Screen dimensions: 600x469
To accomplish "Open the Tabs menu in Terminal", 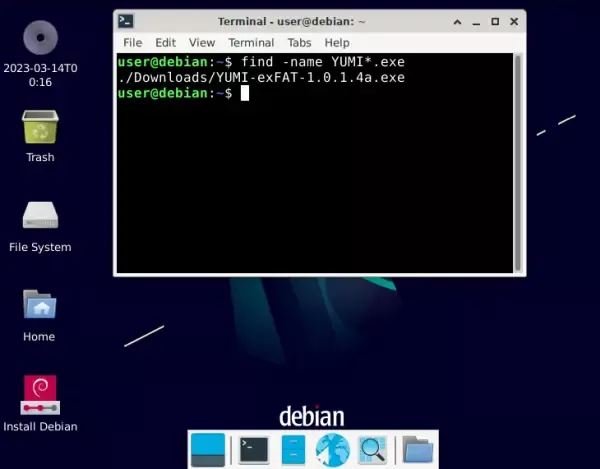I will [299, 43].
